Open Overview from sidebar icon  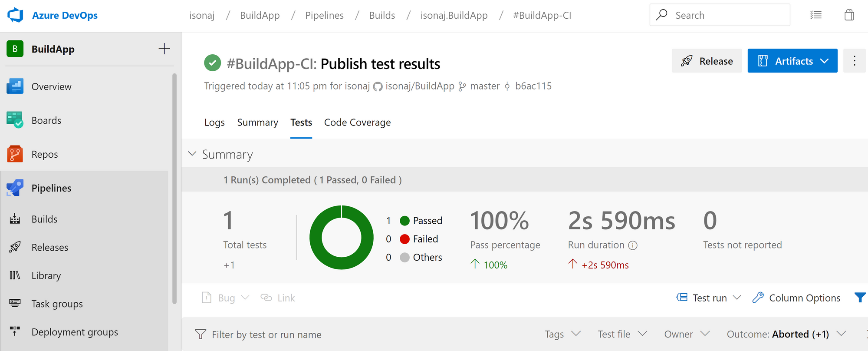(15, 86)
